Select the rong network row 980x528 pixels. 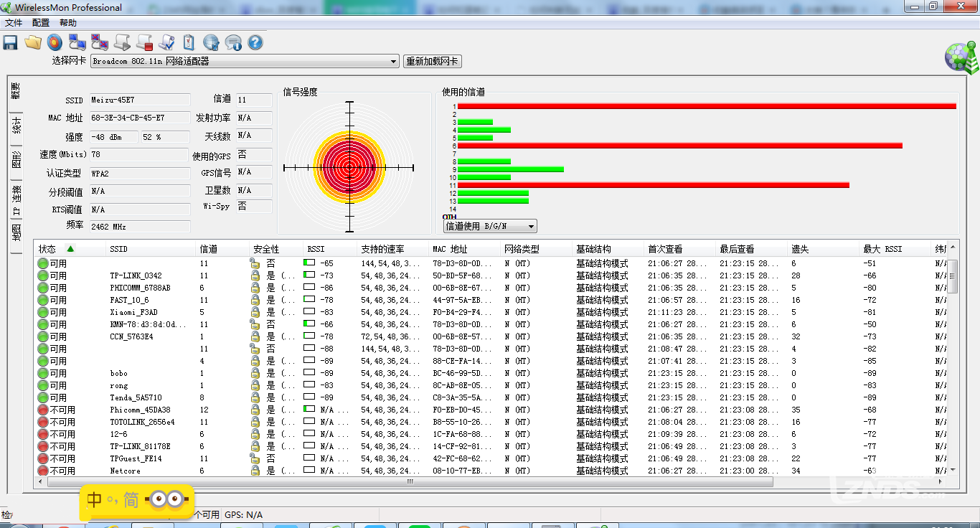click(x=491, y=385)
